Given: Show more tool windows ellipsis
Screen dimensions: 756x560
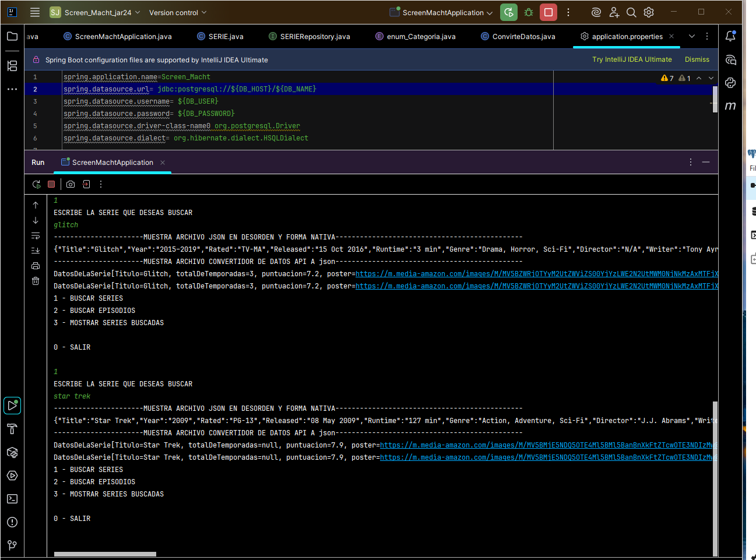Looking at the screenshot, I should click(12, 89).
